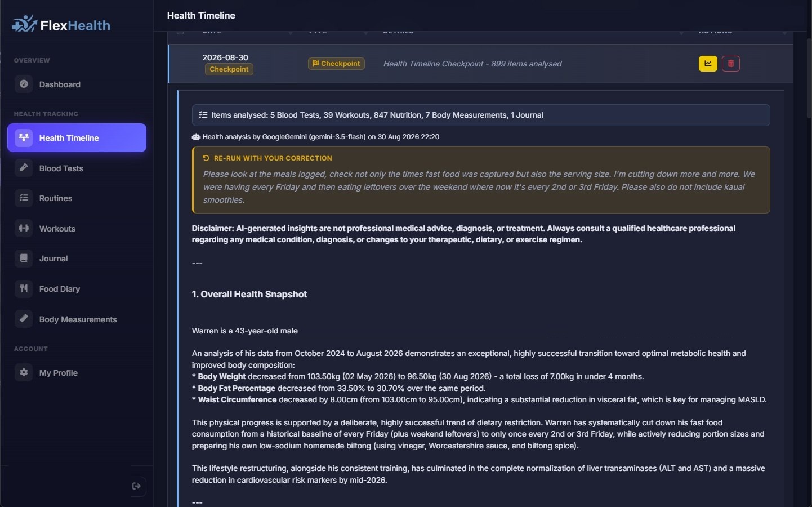
Task: Click the Disclaimer paragraph
Action: 463,234
